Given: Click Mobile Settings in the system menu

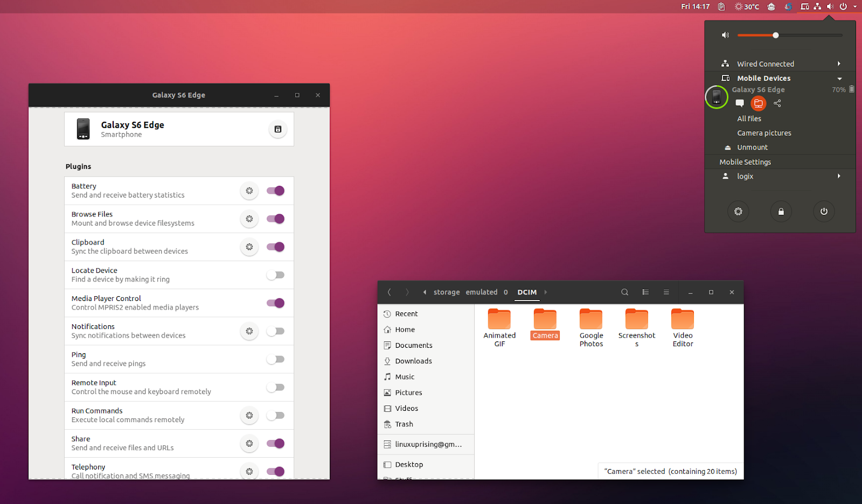Looking at the screenshot, I should point(745,162).
